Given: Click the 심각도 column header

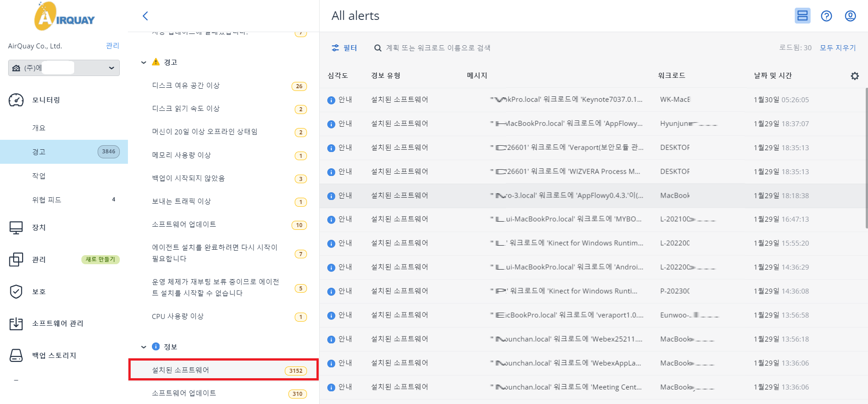Looking at the screenshot, I should [x=338, y=76].
